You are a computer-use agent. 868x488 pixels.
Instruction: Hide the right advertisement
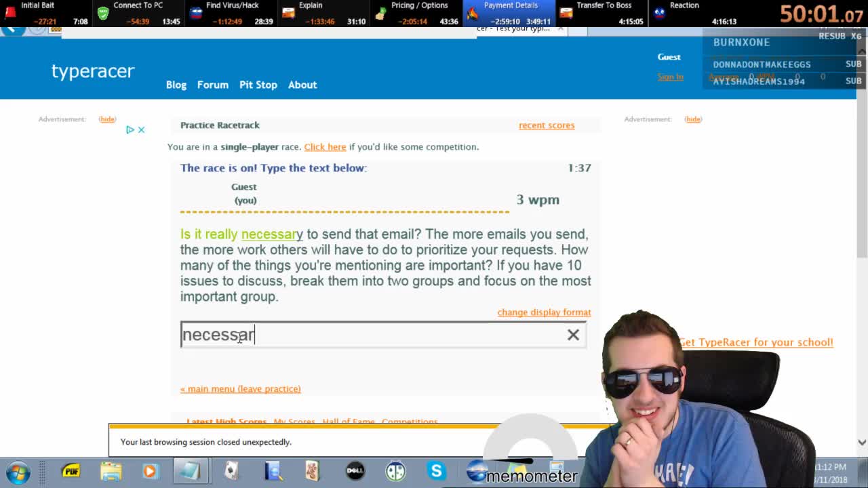pos(693,119)
